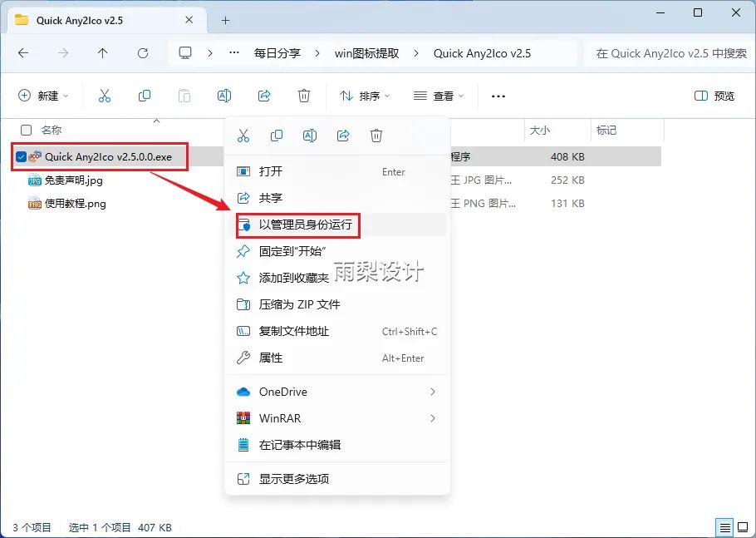Refresh the current folder
756x538 pixels.
click(x=143, y=53)
